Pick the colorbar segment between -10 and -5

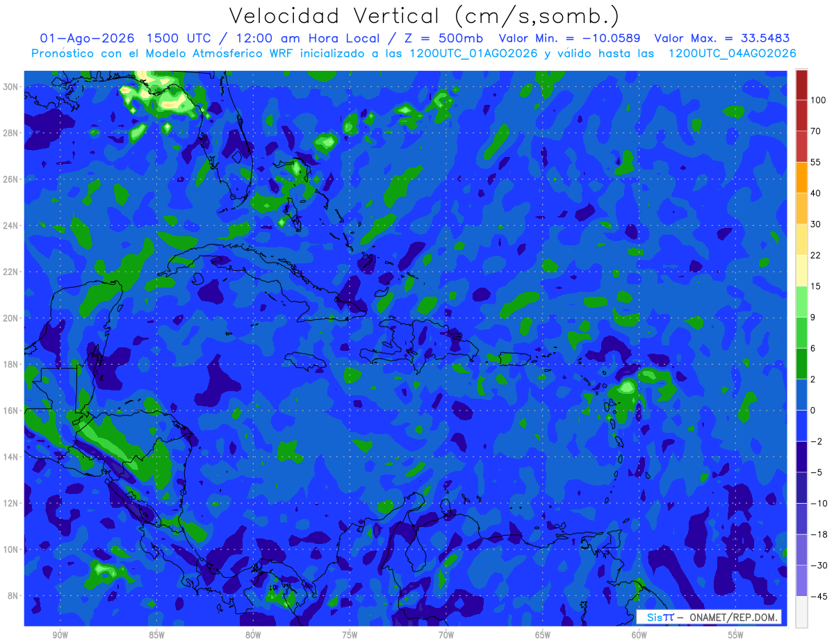[801, 488]
